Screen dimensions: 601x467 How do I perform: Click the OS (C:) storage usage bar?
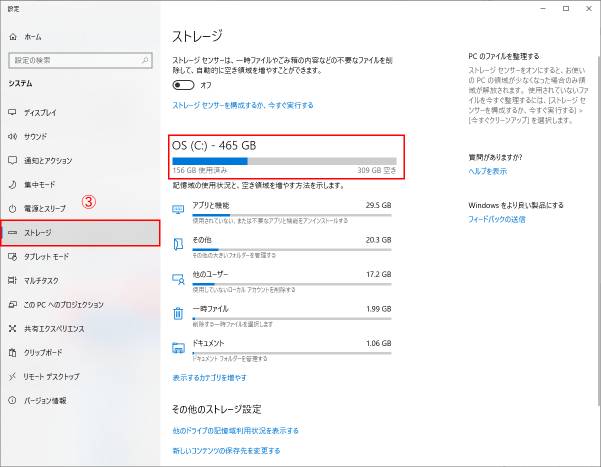[284, 159]
